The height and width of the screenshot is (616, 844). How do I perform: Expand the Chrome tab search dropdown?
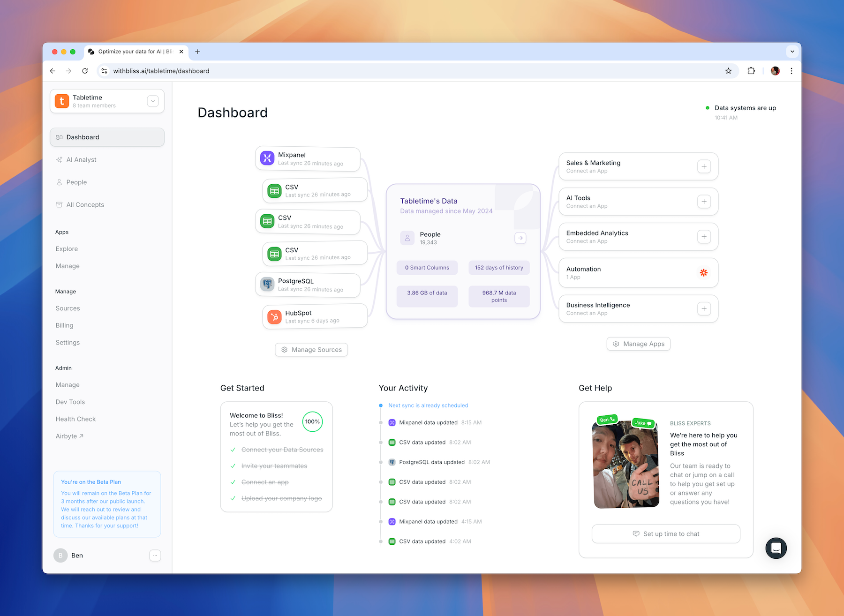(x=792, y=52)
